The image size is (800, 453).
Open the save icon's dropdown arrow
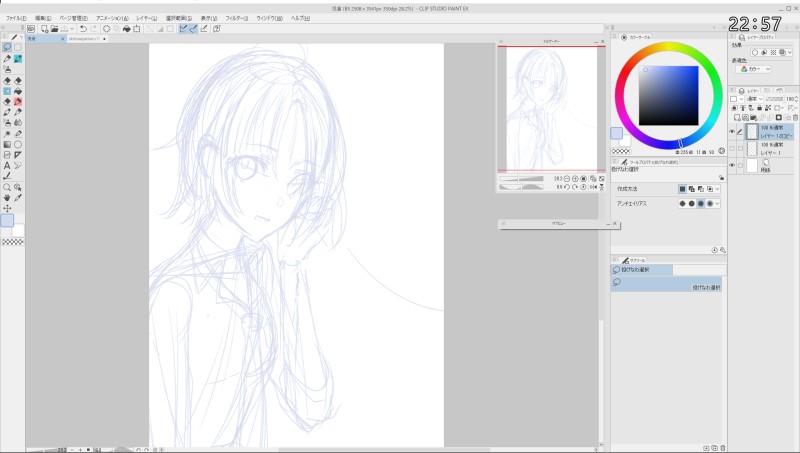coord(72,29)
